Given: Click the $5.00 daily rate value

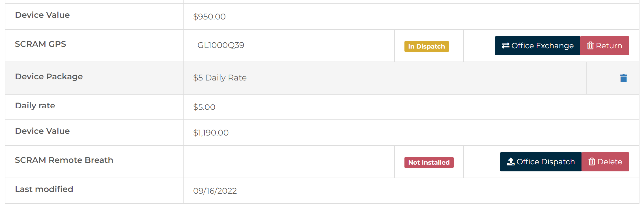Looking at the screenshot, I should point(204,107).
